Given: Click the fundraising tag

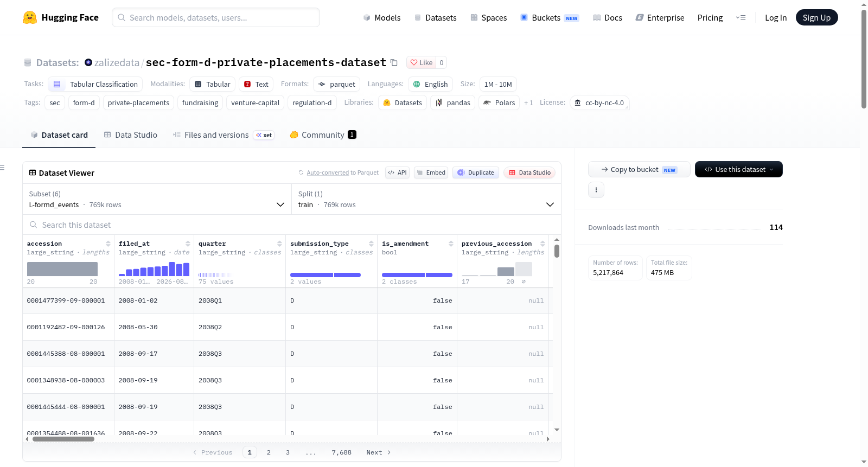Looking at the screenshot, I should (x=200, y=103).
